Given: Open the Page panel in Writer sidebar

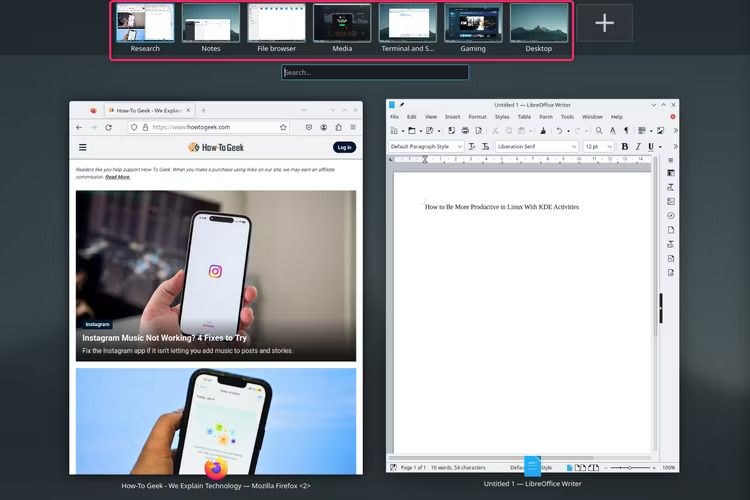Looking at the screenshot, I should 671,230.
